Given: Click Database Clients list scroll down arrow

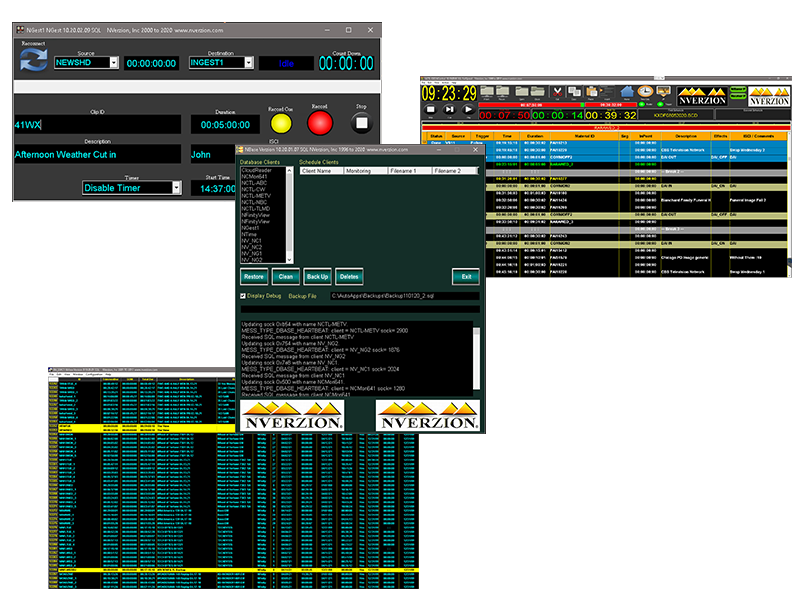Looking at the screenshot, I should pos(289,260).
